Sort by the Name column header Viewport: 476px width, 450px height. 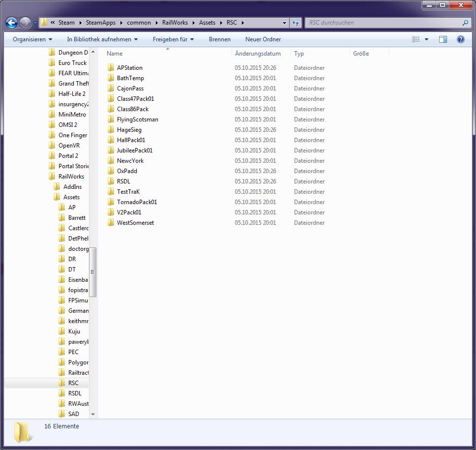pos(115,54)
